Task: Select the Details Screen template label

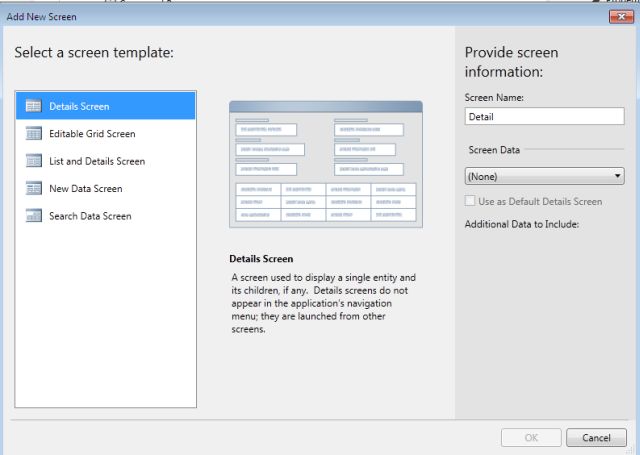Action: point(79,107)
